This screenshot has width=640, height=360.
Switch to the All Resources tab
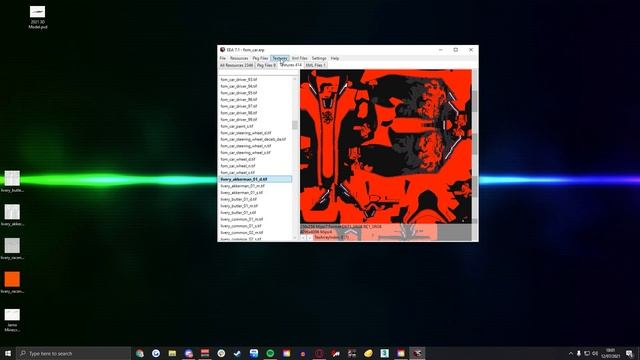(x=236, y=65)
